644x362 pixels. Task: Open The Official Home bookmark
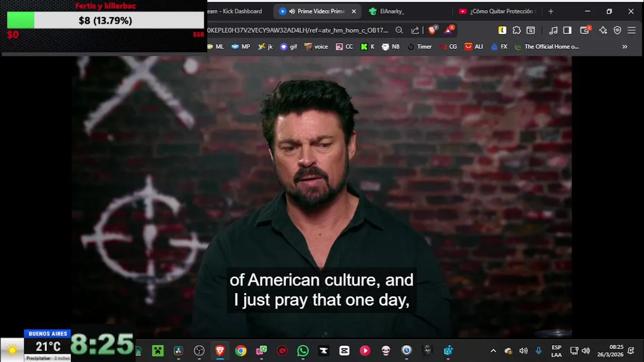(547, 47)
